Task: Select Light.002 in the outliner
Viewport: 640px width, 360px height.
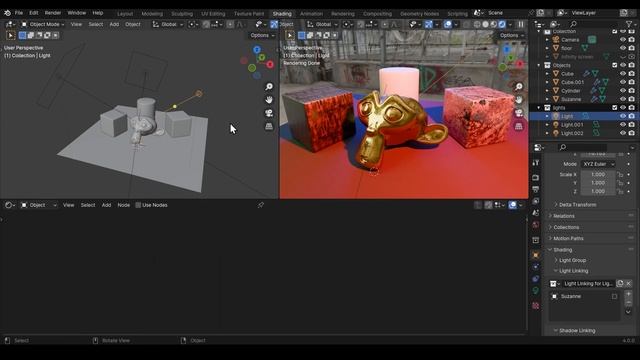Action: coord(572,133)
